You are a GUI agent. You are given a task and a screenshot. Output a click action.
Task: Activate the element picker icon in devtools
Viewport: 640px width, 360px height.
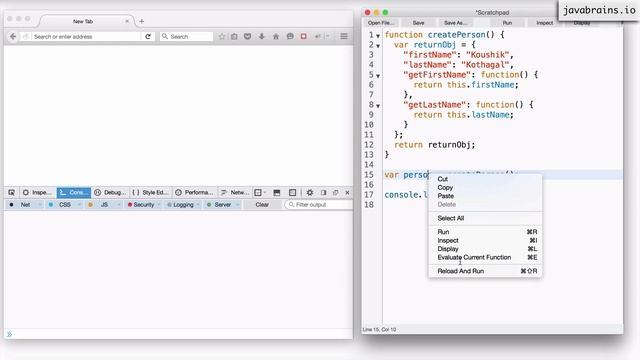click(11, 192)
